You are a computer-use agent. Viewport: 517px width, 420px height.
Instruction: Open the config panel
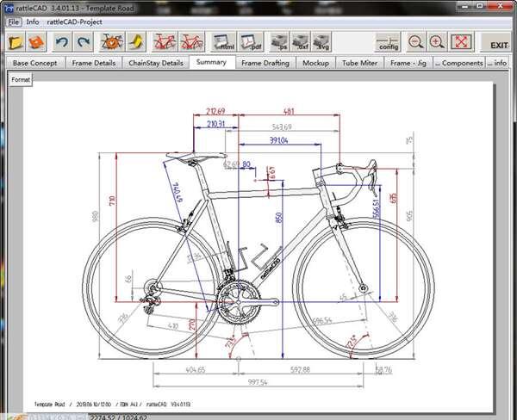(x=389, y=41)
